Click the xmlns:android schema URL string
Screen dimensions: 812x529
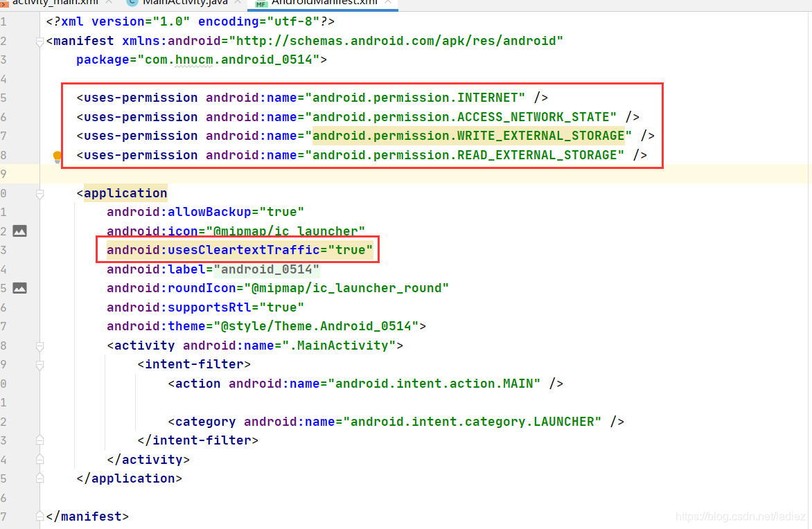pyautogui.click(x=396, y=41)
